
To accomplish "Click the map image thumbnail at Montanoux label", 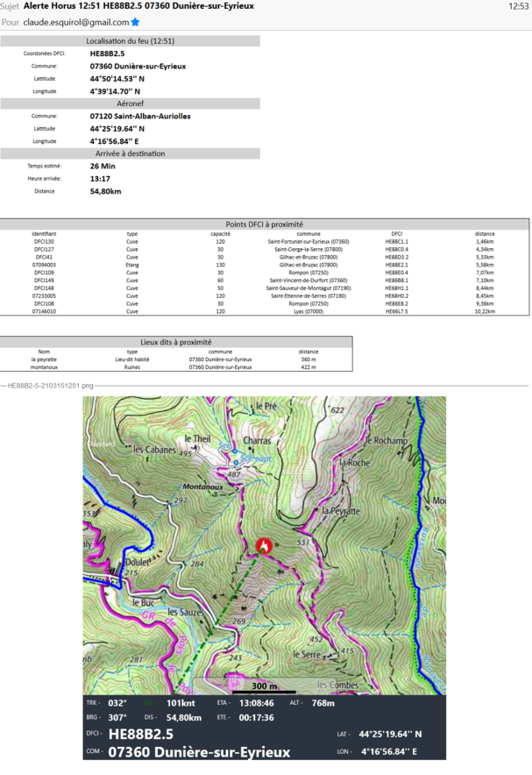I will point(203,485).
